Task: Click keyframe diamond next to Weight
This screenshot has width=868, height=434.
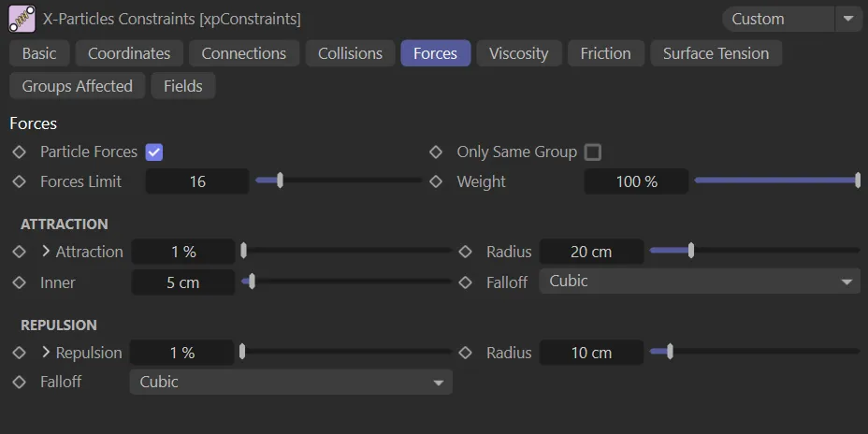Action: (436, 181)
